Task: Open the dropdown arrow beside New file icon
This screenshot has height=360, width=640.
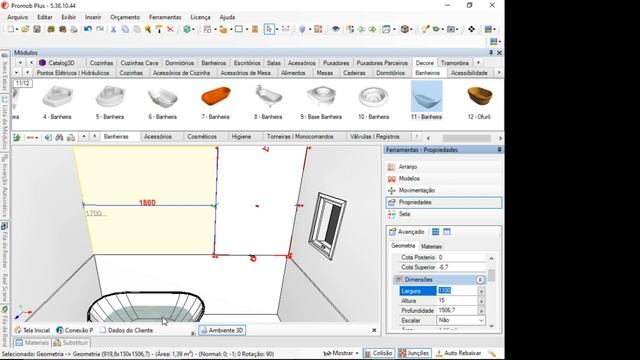Action: [17, 29]
